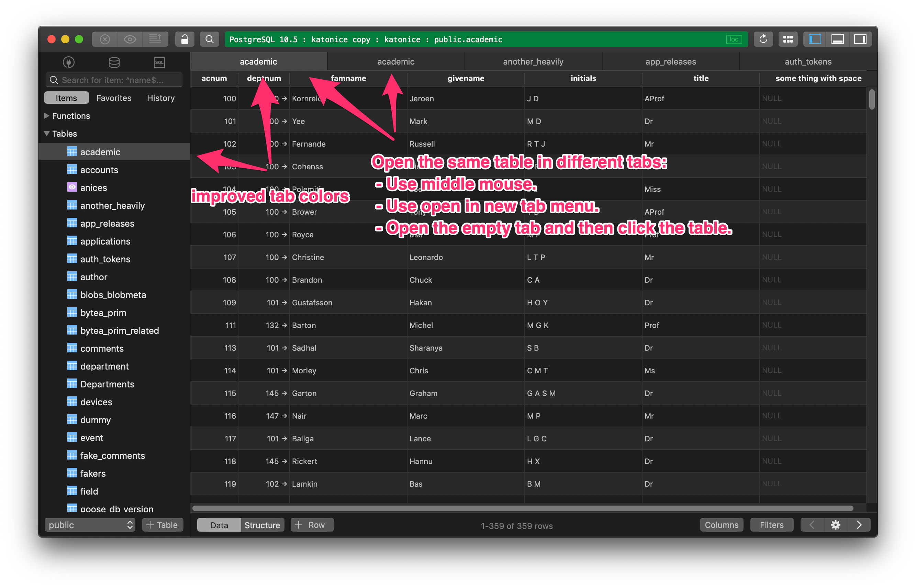
Task: Click the green loc badge in the connection bar
Action: click(734, 39)
